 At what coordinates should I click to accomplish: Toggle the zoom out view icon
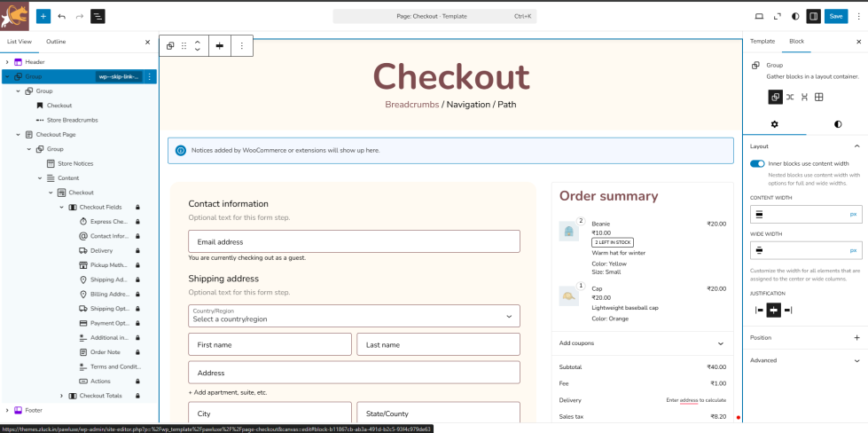(x=778, y=17)
